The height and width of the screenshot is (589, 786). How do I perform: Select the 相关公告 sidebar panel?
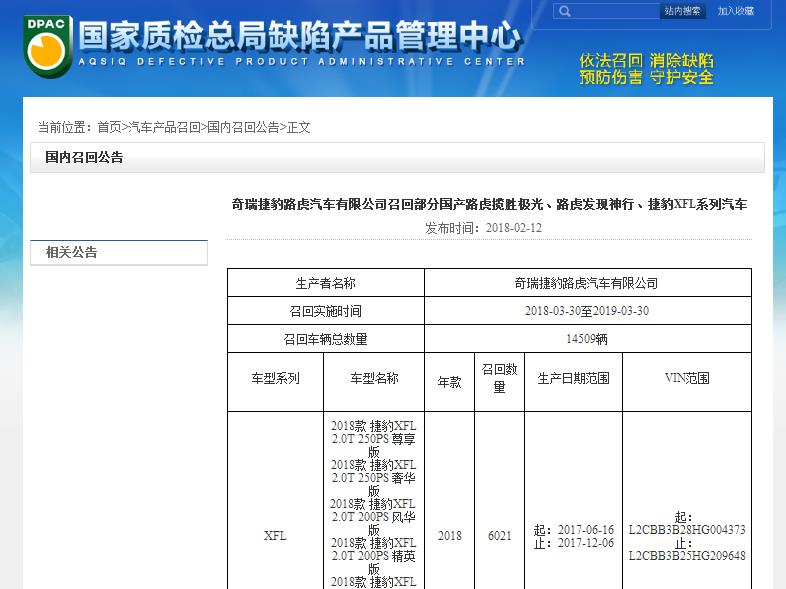pos(119,253)
